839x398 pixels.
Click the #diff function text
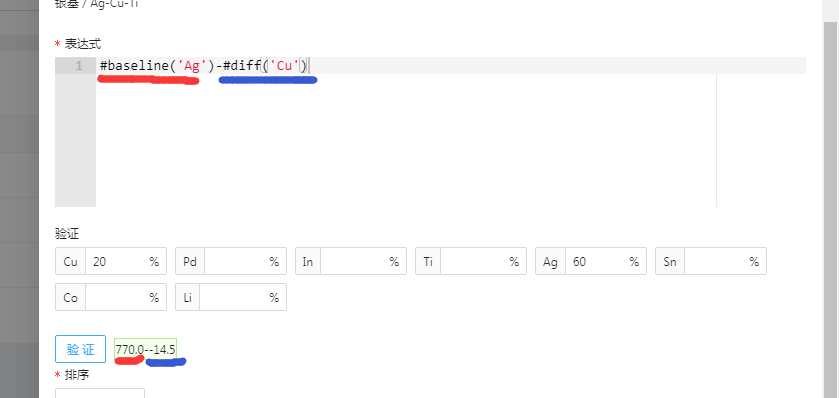tap(242, 66)
